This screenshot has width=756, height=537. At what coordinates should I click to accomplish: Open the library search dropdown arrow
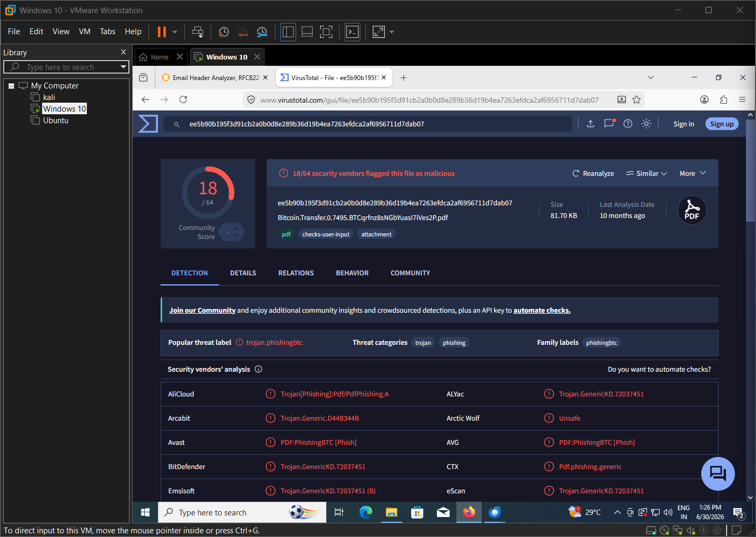coord(124,67)
